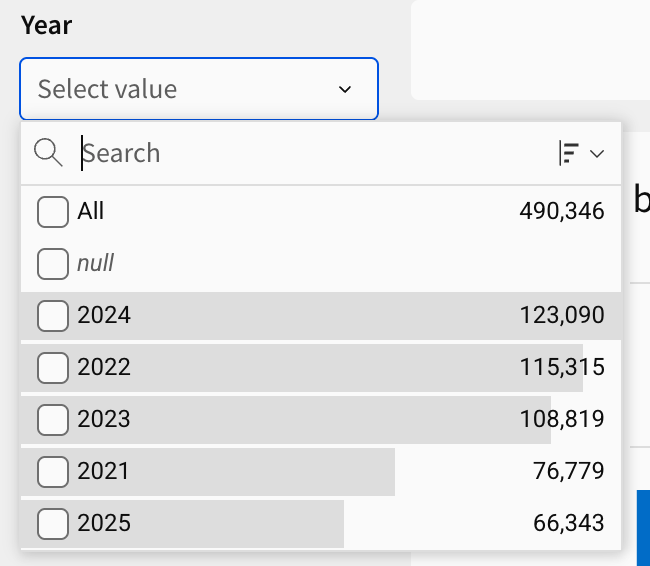Click the magnifier search icon
Viewport: 650px width, 566px height.
click(49, 153)
